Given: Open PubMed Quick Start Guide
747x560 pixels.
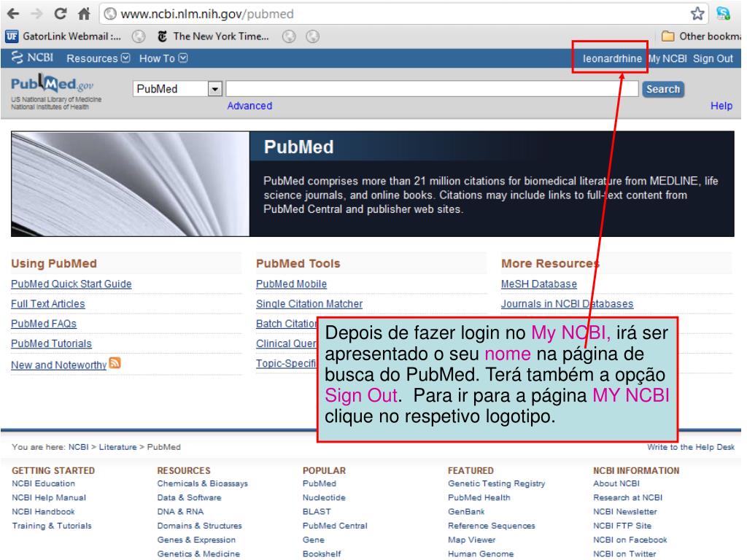Looking at the screenshot, I should pyautogui.click(x=71, y=284).
